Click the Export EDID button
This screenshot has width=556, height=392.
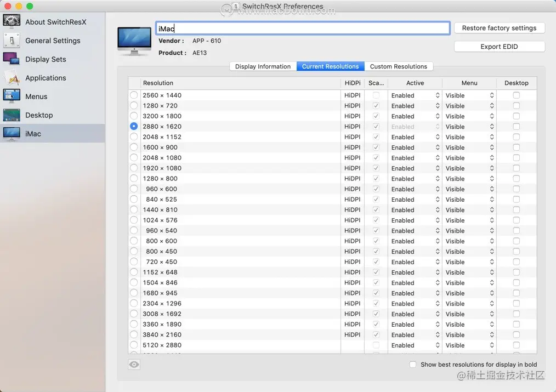499,47
